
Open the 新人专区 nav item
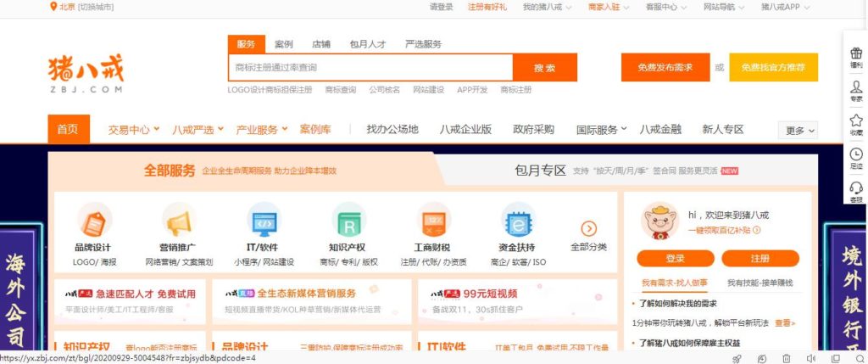point(723,130)
